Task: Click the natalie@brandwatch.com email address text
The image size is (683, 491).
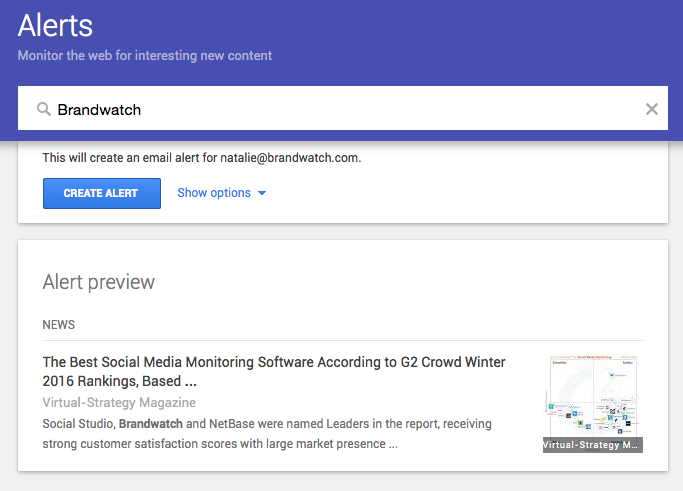Action: point(296,158)
